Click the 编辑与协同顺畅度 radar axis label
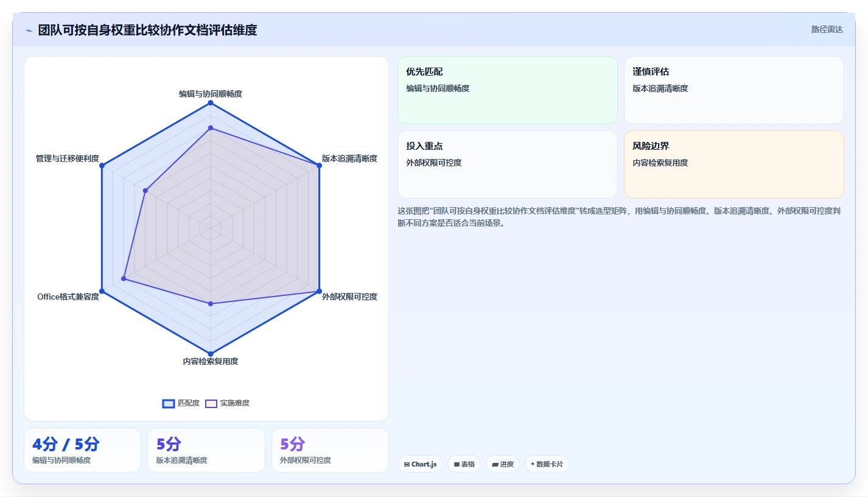The image size is (868, 497). (x=211, y=94)
